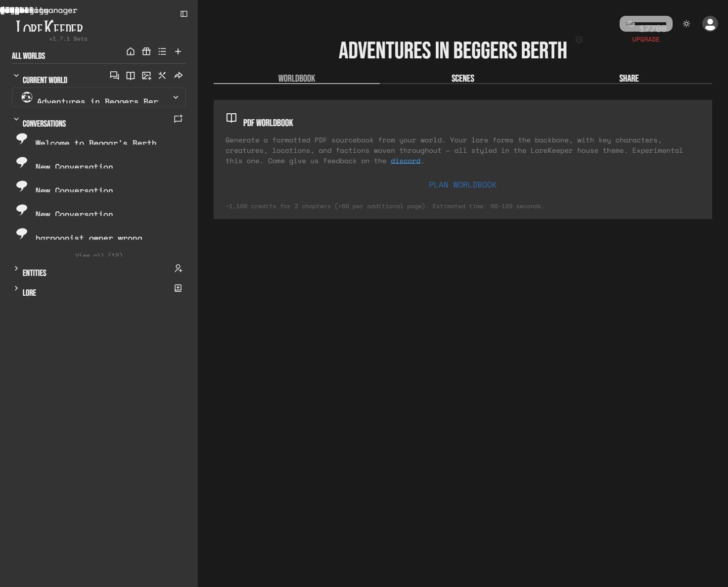The width and height of the screenshot is (728, 587).
Task: Toggle light/dark theme with sun icon
Action: [686, 24]
